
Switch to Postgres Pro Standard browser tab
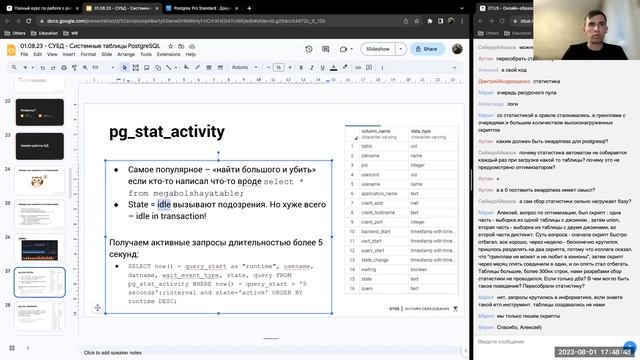pos(203,8)
